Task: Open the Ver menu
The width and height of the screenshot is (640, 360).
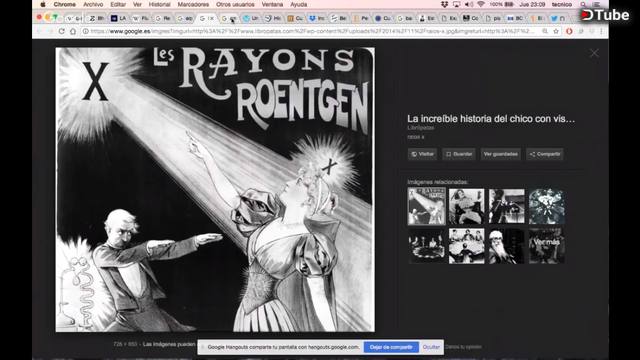Action: 137,4
